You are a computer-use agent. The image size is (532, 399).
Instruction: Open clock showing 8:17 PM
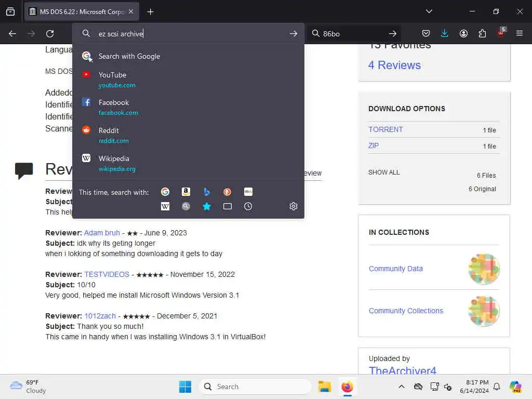pyautogui.click(x=474, y=387)
